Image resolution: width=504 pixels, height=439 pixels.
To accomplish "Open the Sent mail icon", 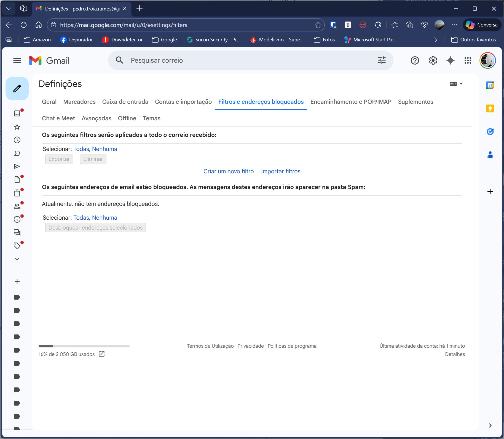I will click(17, 166).
